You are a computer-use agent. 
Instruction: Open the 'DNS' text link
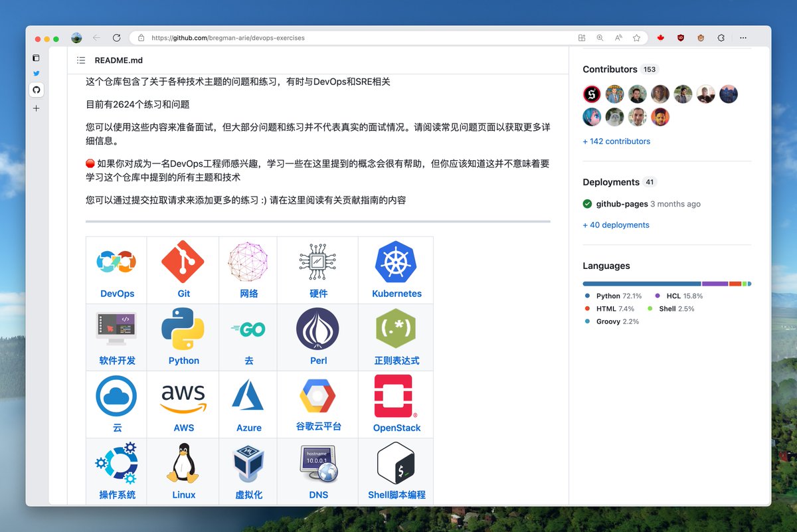(318, 495)
